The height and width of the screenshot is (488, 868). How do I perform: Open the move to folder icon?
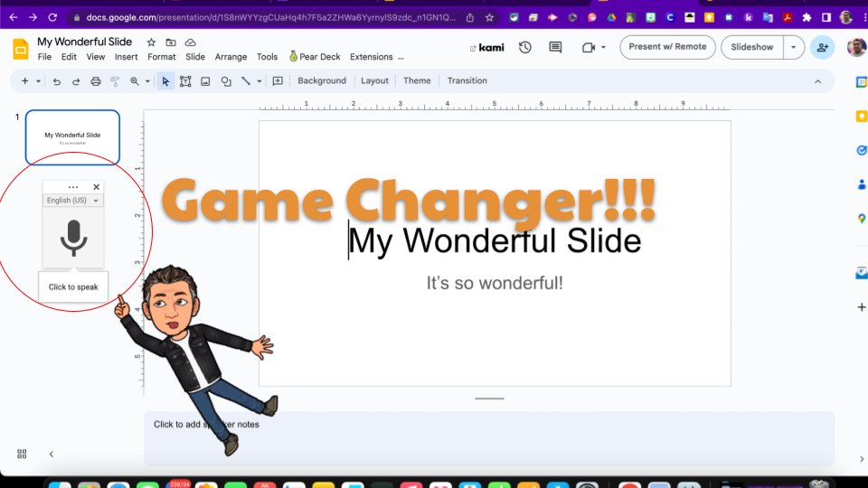tap(171, 42)
